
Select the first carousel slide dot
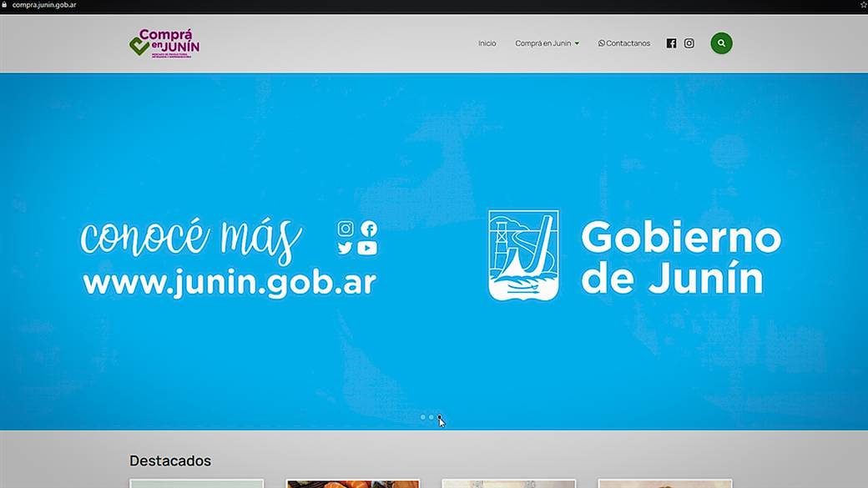(x=423, y=417)
